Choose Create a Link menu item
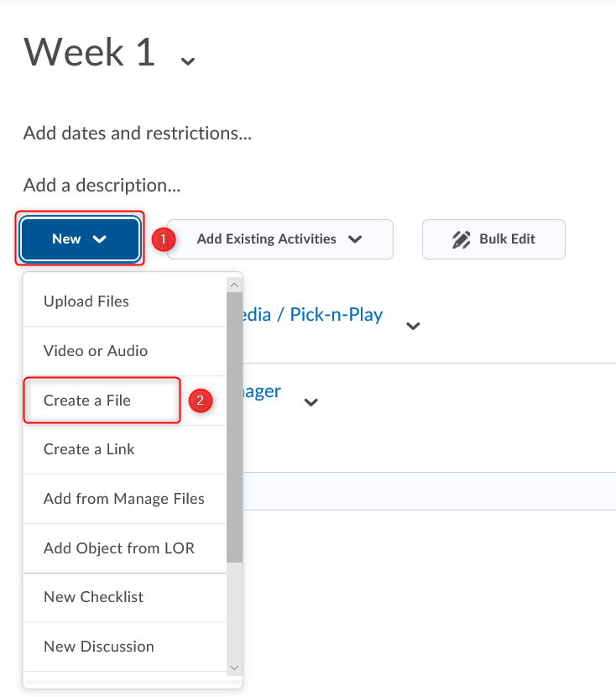This screenshot has height=697, width=616. tap(89, 449)
